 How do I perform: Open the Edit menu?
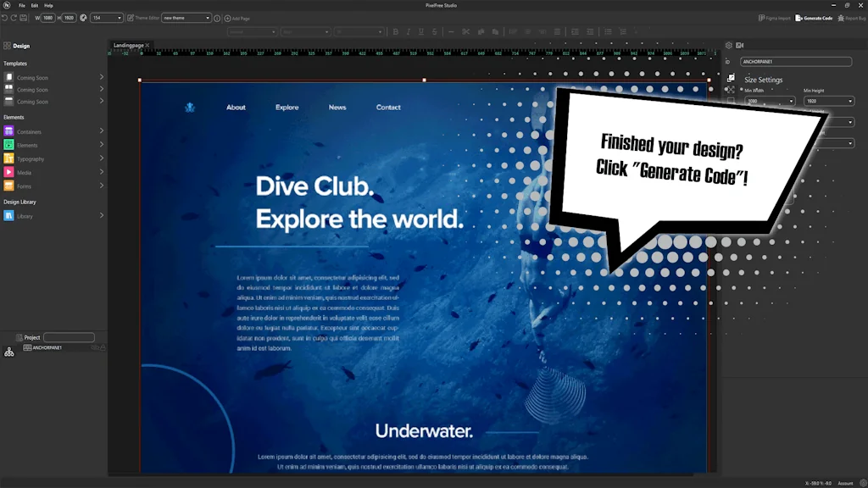click(34, 5)
